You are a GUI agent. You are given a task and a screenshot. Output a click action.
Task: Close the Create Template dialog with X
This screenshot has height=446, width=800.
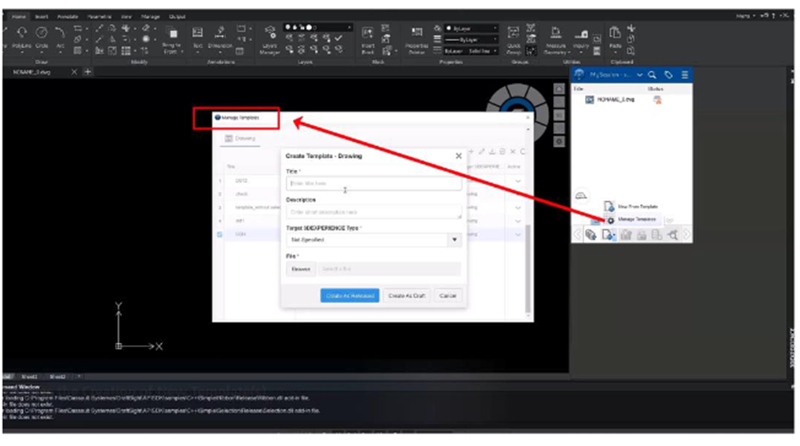click(x=458, y=156)
